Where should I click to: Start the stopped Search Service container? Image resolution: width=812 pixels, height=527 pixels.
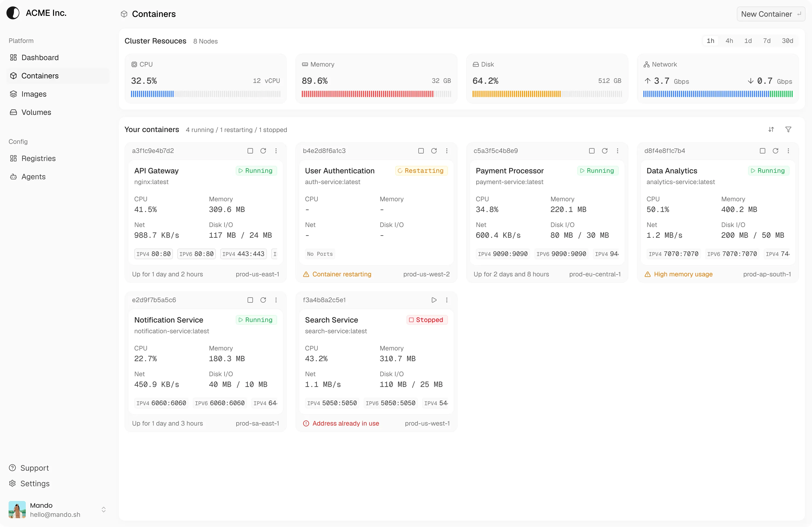pyautogui.click(x=434, y=300)
